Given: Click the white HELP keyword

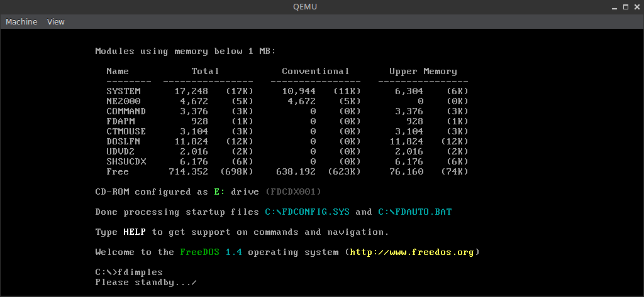Looking at the screenshot, I should pos(135,232).
